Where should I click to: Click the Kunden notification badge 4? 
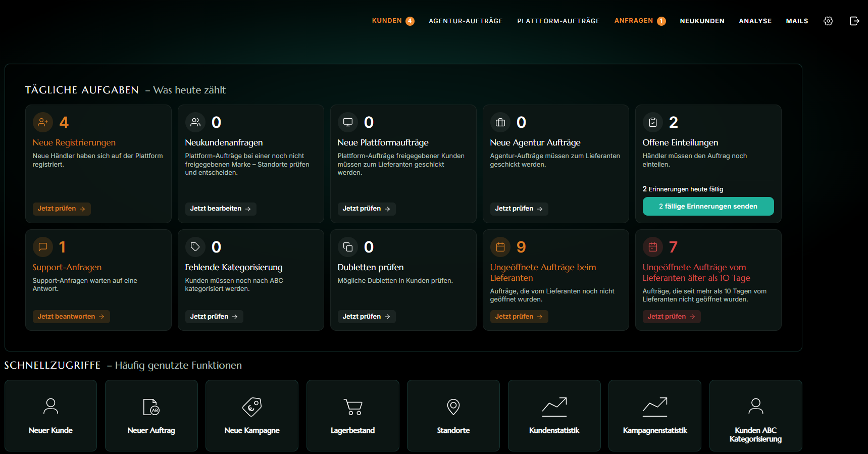coord(410,21)
